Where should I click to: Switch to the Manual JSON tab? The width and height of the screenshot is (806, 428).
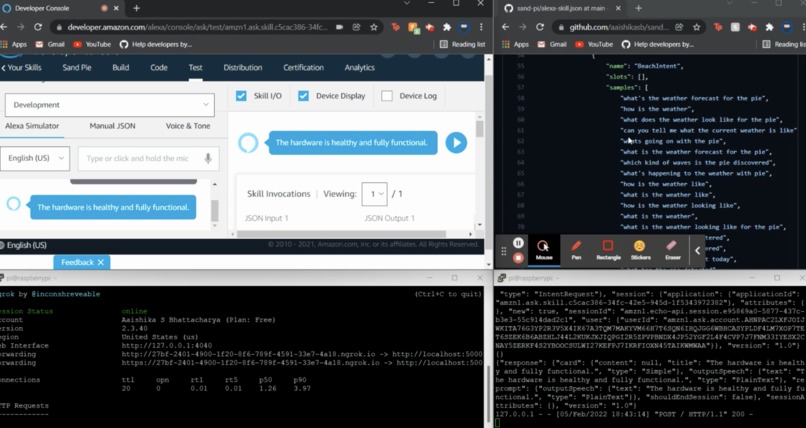(112, 126)
